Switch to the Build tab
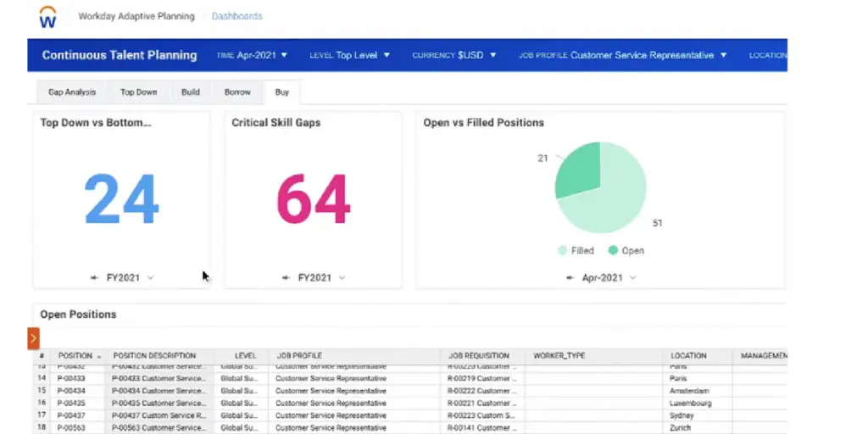868x434 pixels. pos(191,92)
